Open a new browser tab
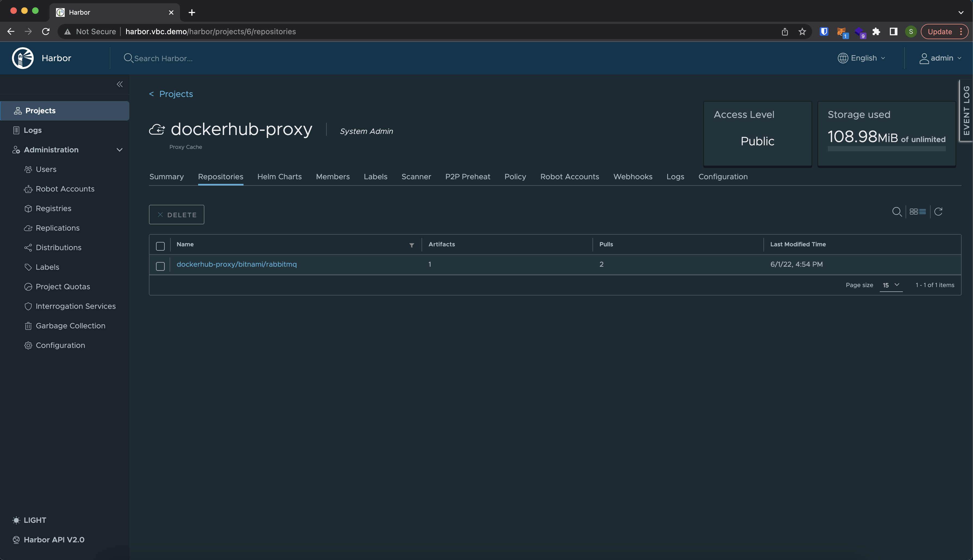The image size is (973, 560). (192, 12)
